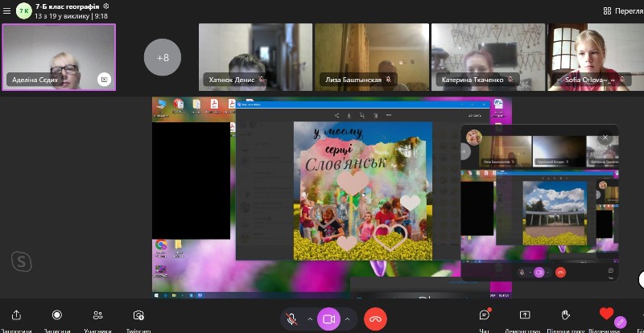Open the view layout switcher
This screenshot has height=333, width=644.
622,10
